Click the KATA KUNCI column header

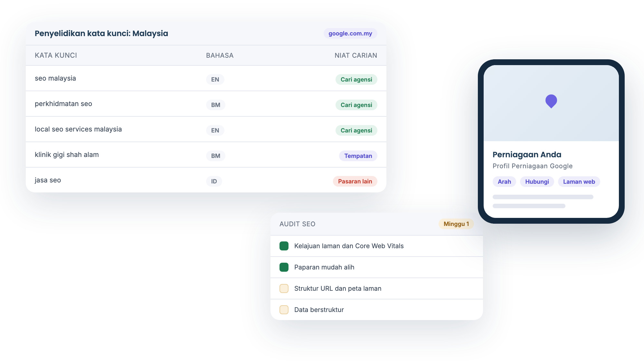point(56,55)
